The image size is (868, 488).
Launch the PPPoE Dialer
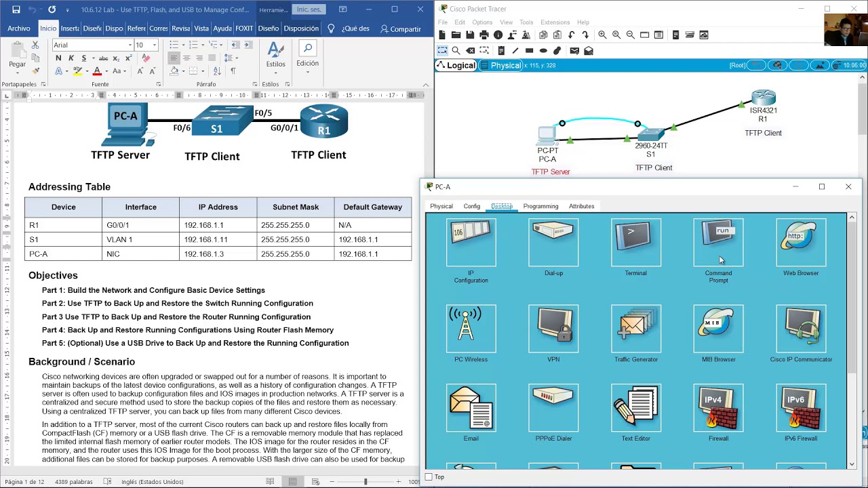pos(553,408)
